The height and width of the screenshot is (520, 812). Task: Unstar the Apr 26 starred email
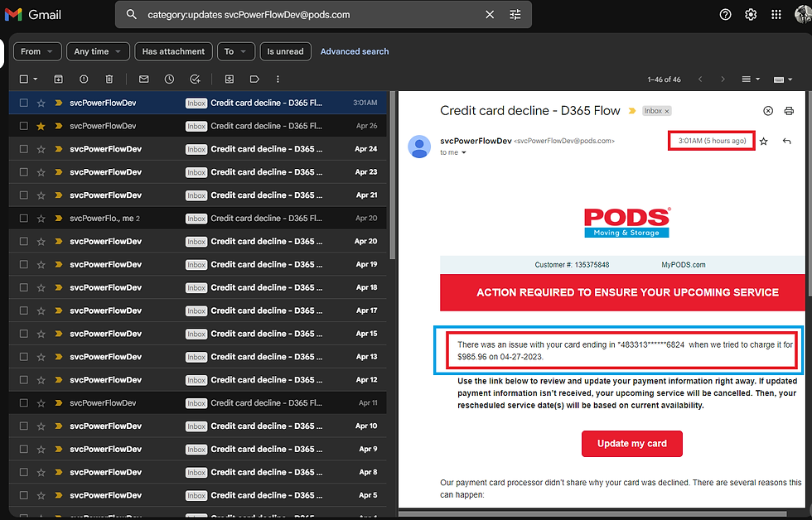pos(41,126)
